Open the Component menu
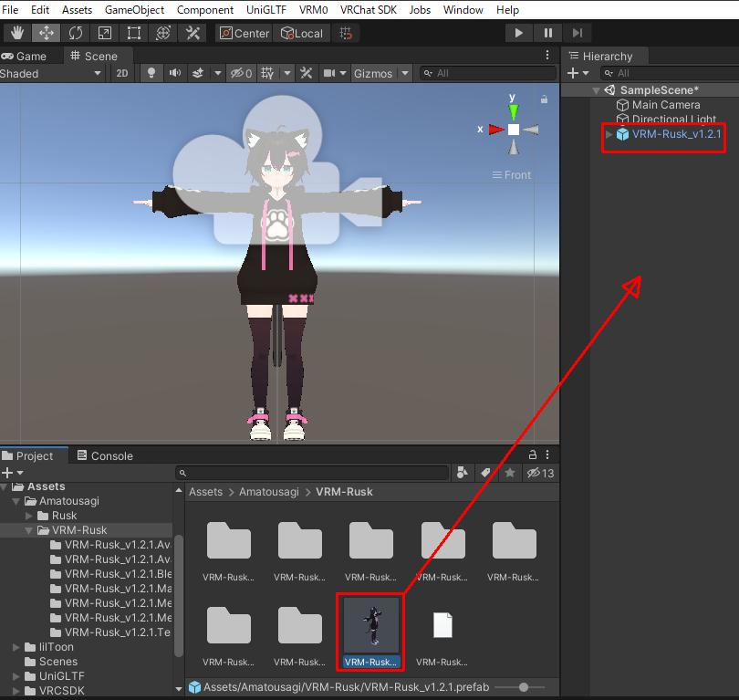 (x=205, y=10)
